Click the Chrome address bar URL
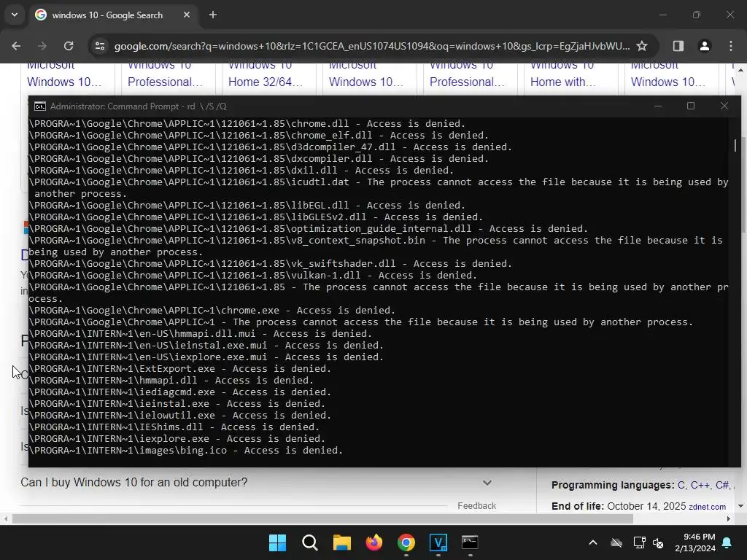The height and width of the screenshot is (560, 747). pos(371,46)
